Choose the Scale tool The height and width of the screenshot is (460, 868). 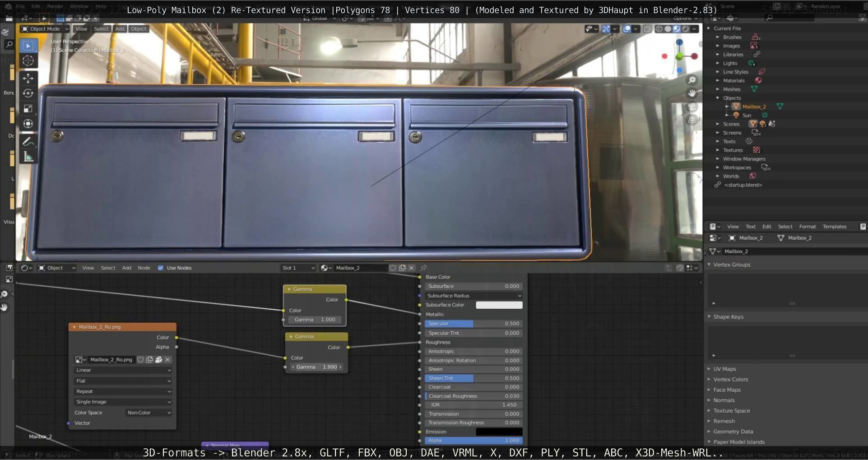(x=28, y=108)
